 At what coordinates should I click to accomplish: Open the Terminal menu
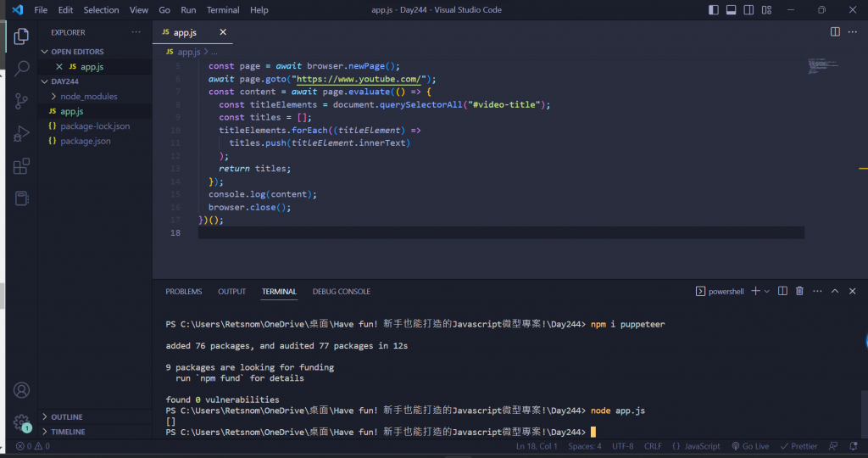[x=223, y=10]
